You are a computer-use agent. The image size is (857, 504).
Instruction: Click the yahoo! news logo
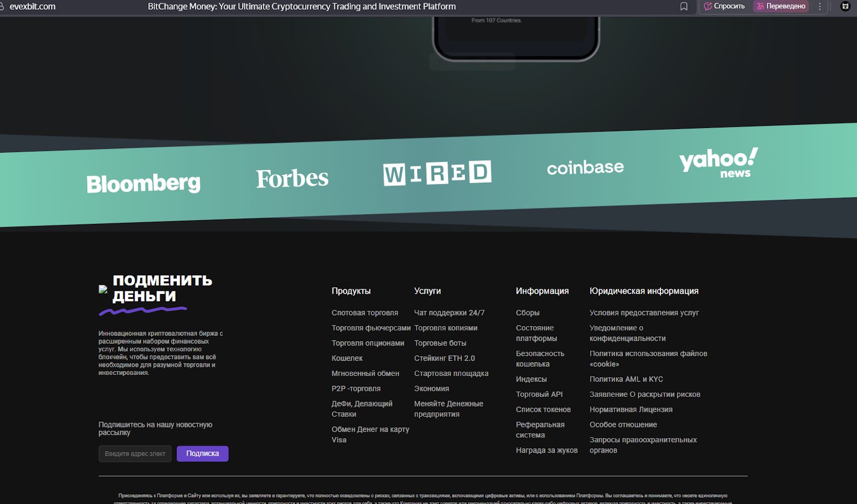718,162
